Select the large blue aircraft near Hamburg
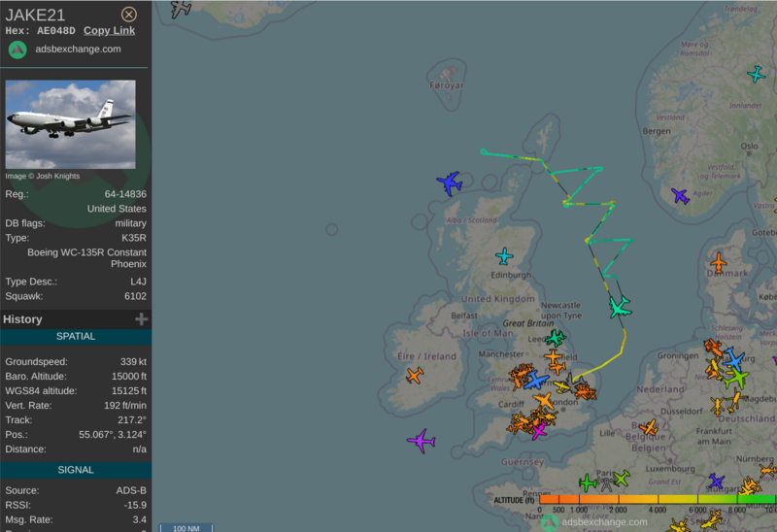This screenshot has height=532, width=777. pyautogui.click(x=733, y=359)
